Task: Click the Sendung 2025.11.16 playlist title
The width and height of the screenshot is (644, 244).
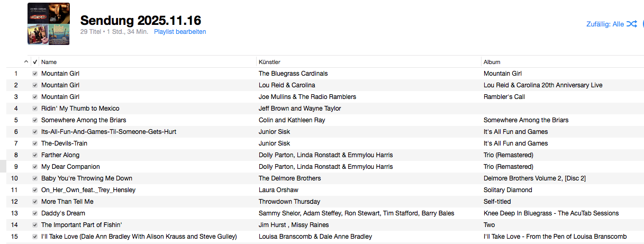Action: point(141,21)
